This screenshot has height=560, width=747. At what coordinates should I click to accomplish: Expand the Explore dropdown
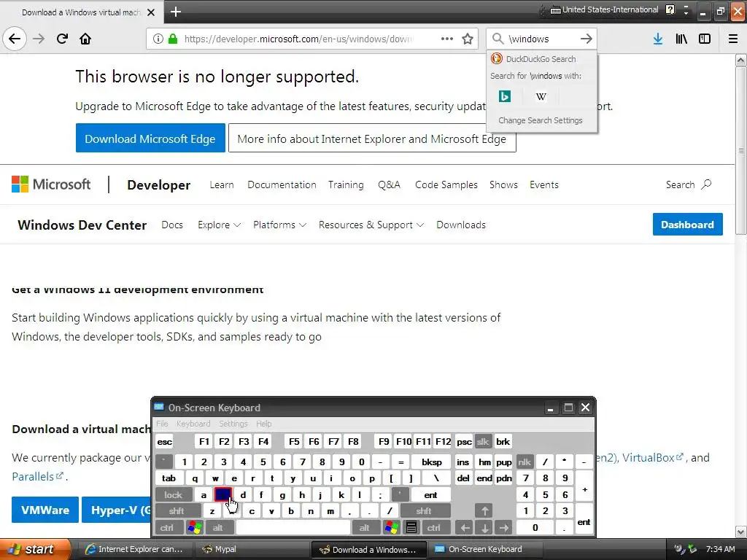coord(219,225)
